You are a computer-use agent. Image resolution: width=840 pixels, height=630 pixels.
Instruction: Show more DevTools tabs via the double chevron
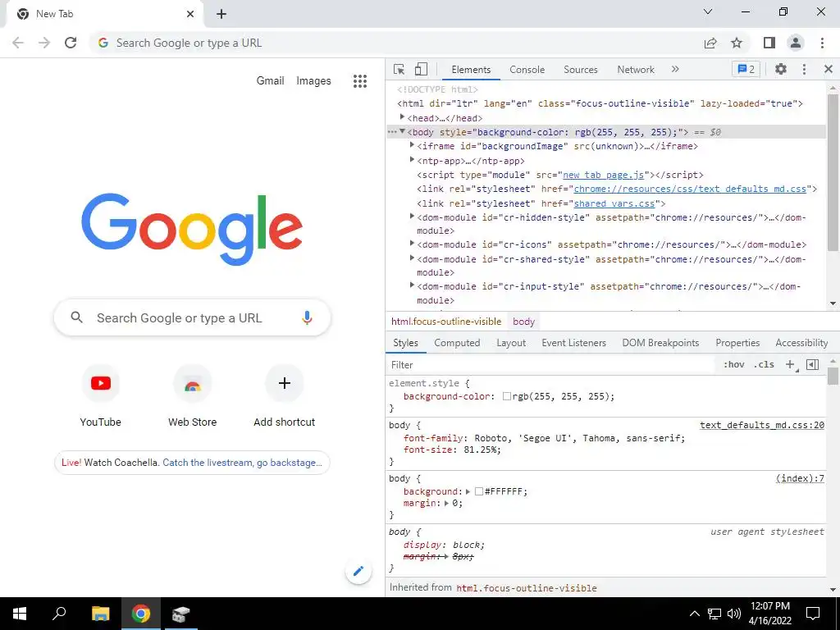[x=675, y=69]
